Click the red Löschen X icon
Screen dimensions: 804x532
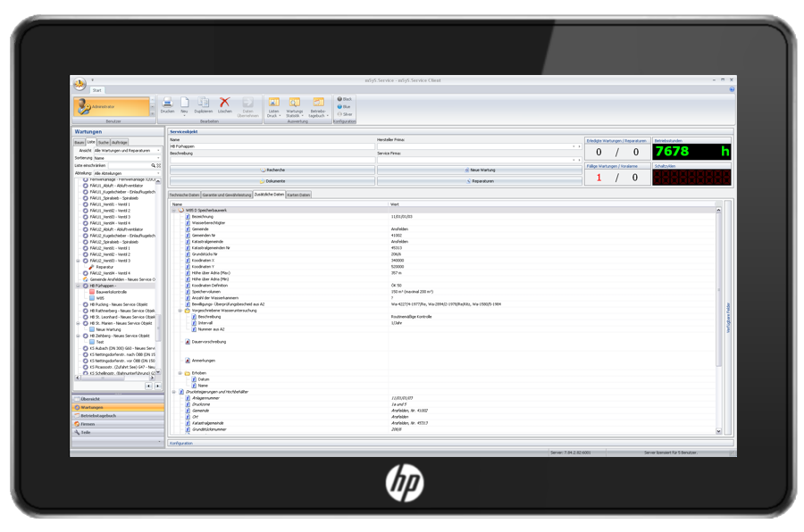point(224,103)
